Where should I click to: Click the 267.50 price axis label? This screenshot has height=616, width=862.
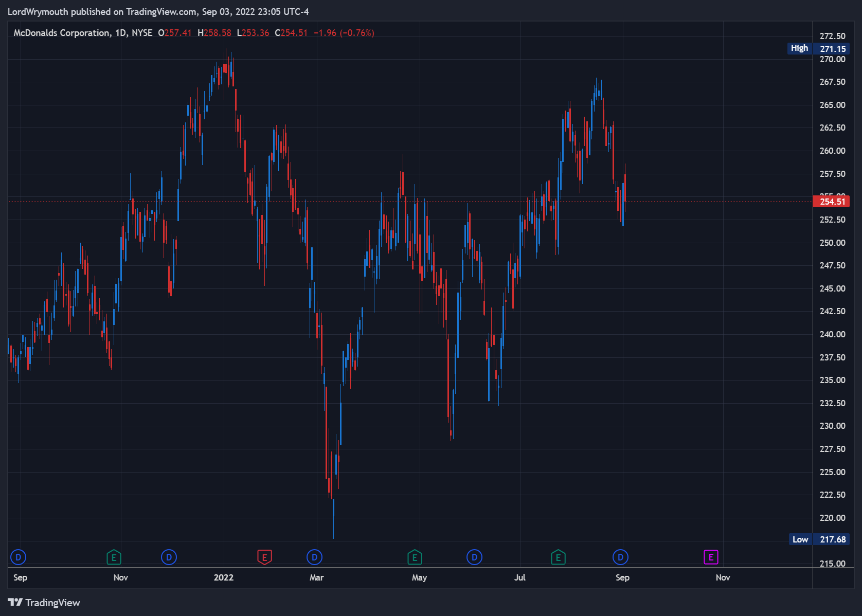pyautogui.click(x=832, y=82)
